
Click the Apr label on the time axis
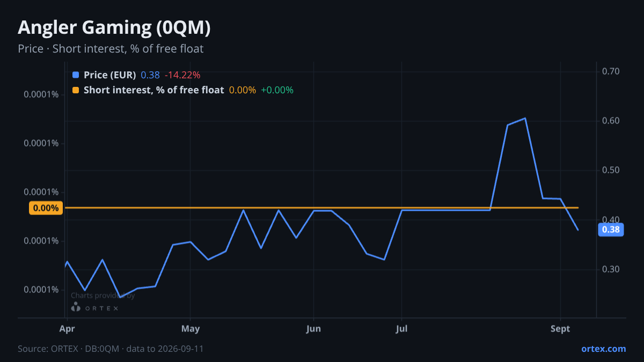67,329
